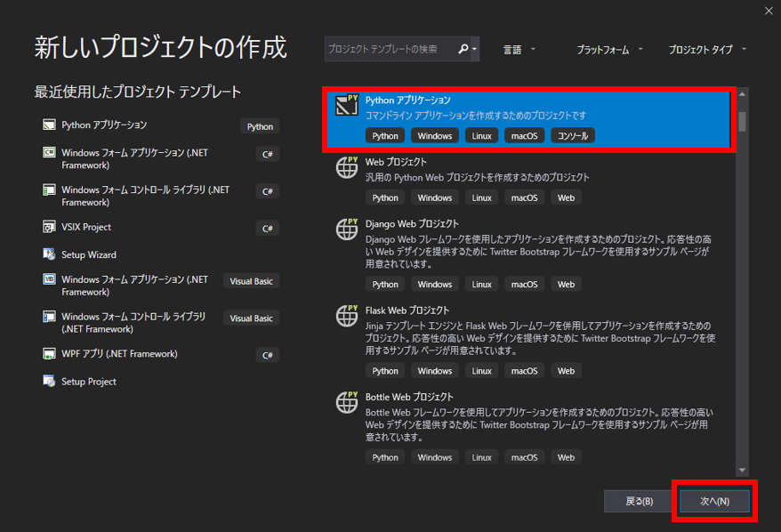Click the search magnifier icon
The width and height of the screenshot is (781, 532).
(463, 49)
